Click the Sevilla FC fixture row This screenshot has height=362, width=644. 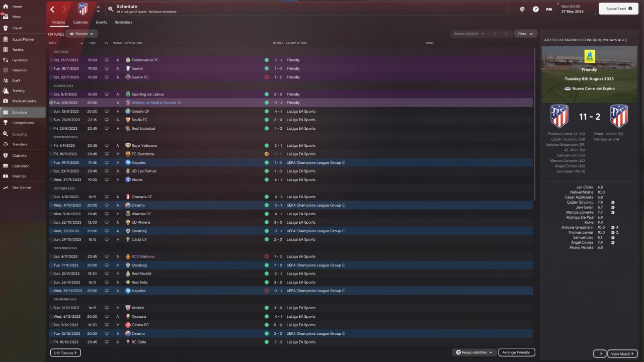(x=291, y=120)
